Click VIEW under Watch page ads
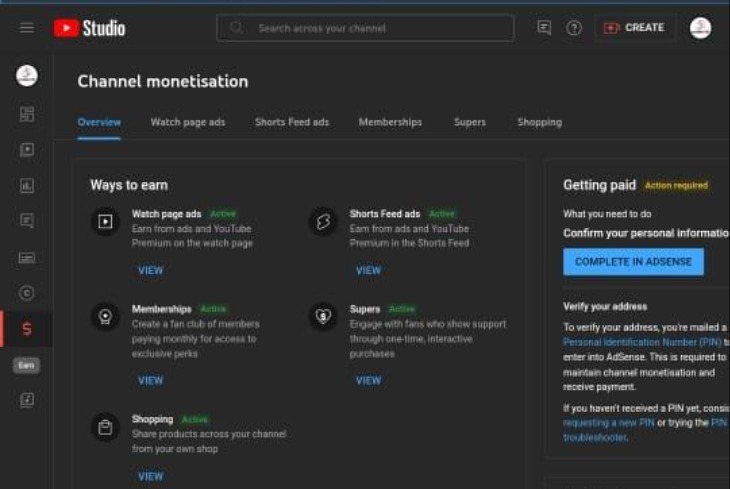This screenshot has width=730, height=489. point(151,271)
